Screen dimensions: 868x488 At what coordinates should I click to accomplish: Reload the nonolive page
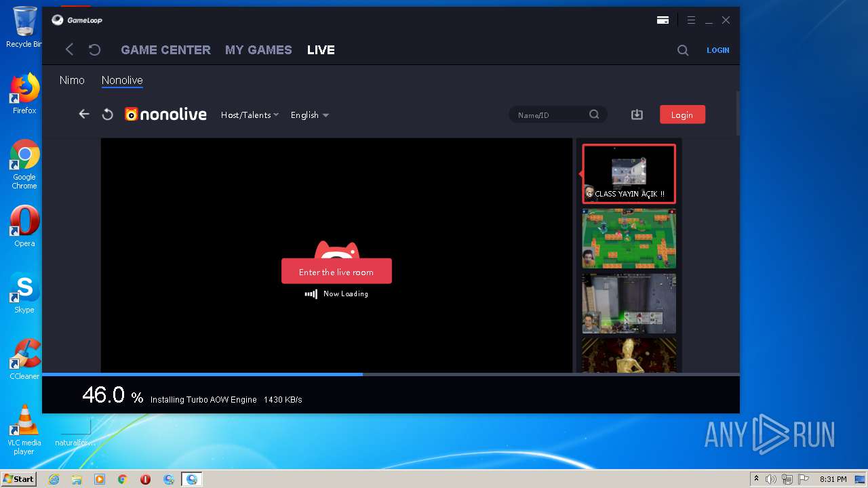(107, 115)
